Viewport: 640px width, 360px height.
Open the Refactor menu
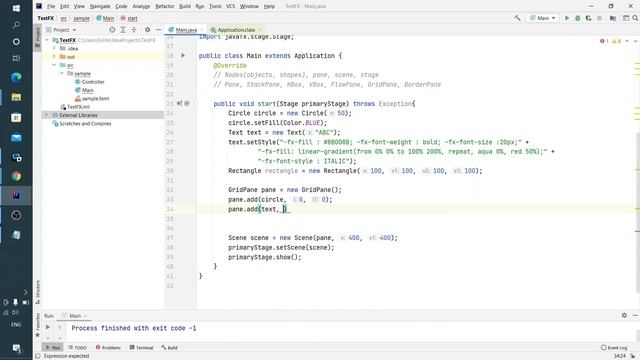164,6
